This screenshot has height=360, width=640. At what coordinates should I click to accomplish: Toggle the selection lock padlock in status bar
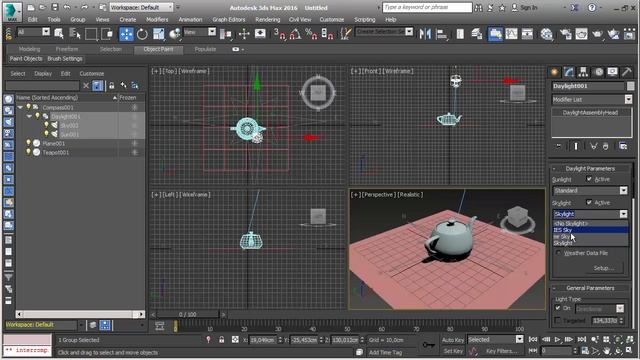coord(221,340)
